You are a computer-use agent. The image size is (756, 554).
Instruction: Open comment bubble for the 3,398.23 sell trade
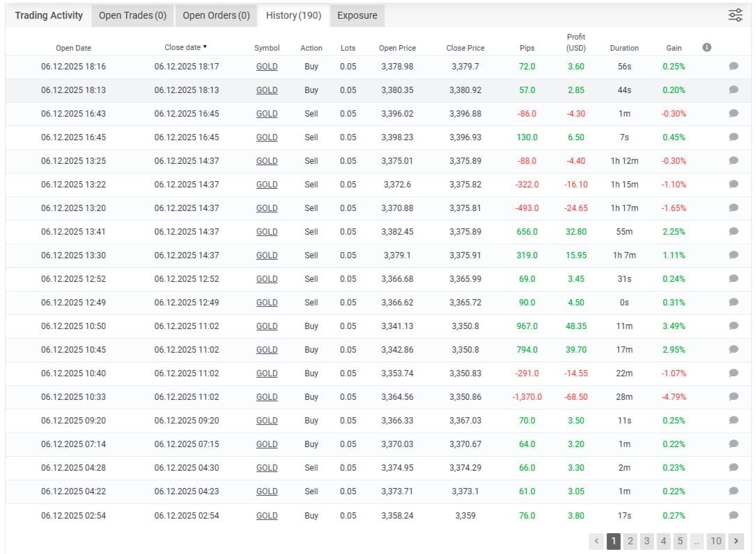(734, 137)
